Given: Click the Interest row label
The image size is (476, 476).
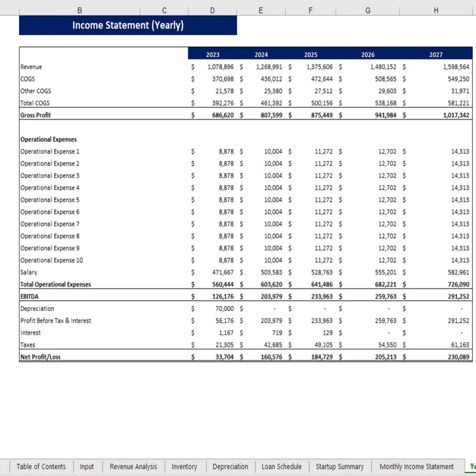Looking at the screenshot, I should click(30, 333).
